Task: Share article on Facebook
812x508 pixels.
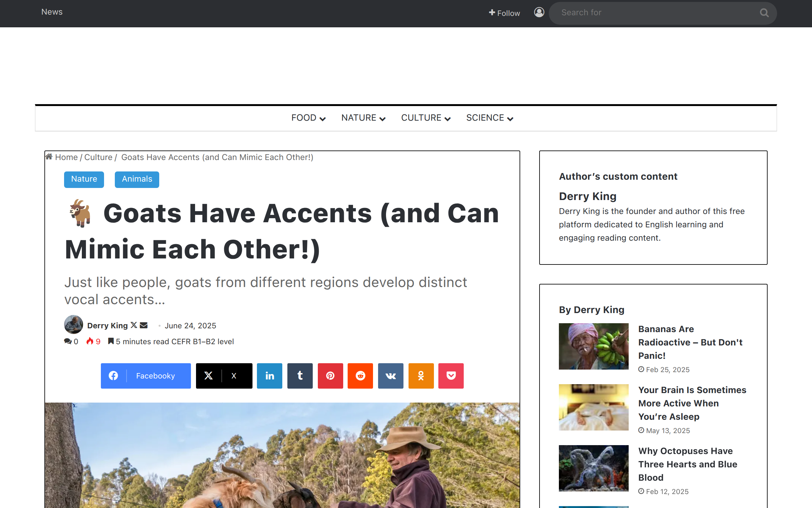Action: (x=146, y=376)
